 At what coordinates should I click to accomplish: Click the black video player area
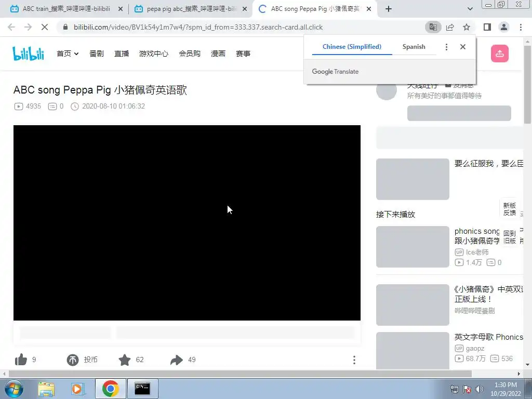click(187, 222)
